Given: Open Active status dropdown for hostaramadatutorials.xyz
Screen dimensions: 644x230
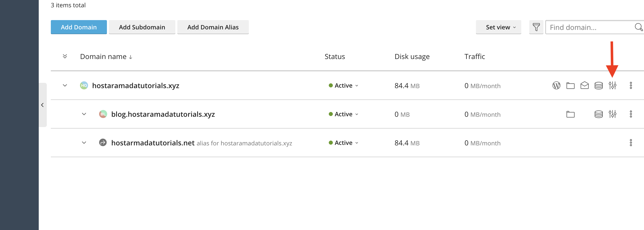Looking at the screenshot, I should pos(343,86).
